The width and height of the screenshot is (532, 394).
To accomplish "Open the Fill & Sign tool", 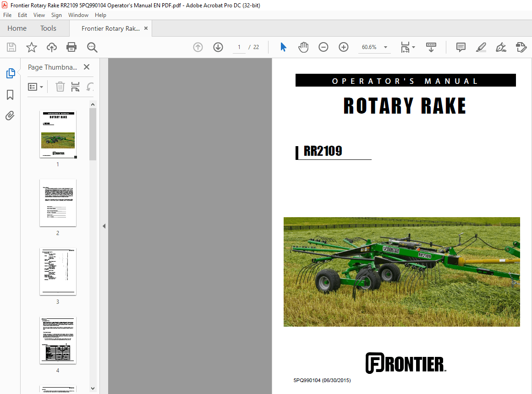I will pyautogui.click(x=500, y=47).
